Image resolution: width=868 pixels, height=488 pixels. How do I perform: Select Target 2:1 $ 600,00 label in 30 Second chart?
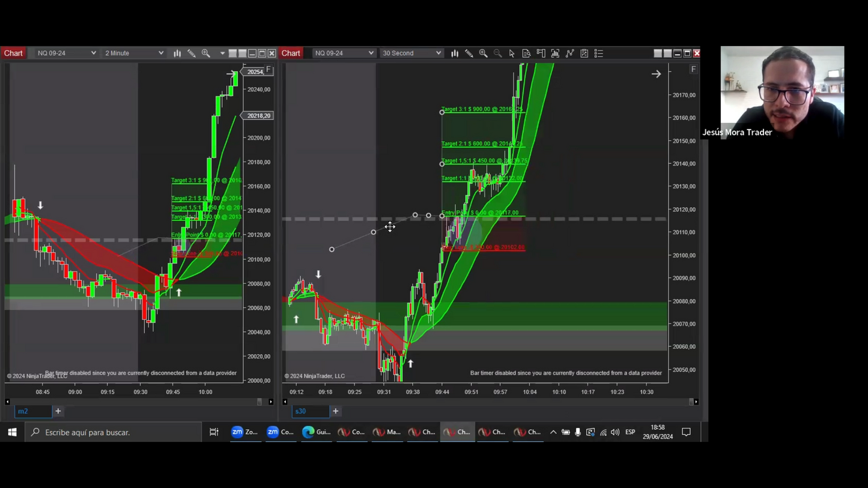(x=482, y=143)
